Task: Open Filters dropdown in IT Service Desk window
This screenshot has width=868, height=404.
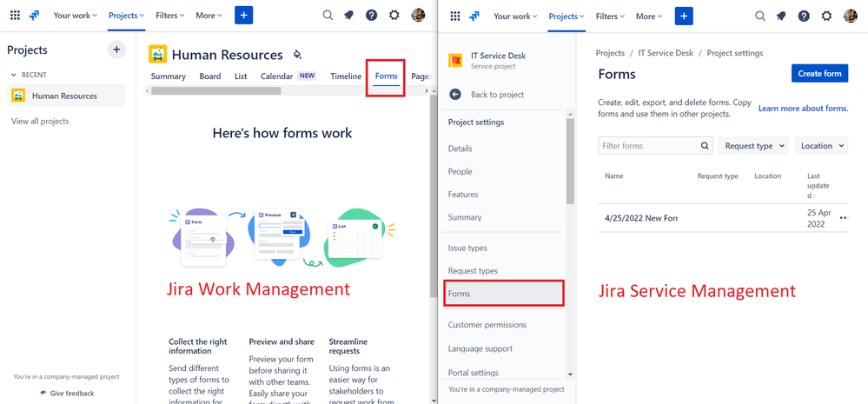Action: click(610, 16)
